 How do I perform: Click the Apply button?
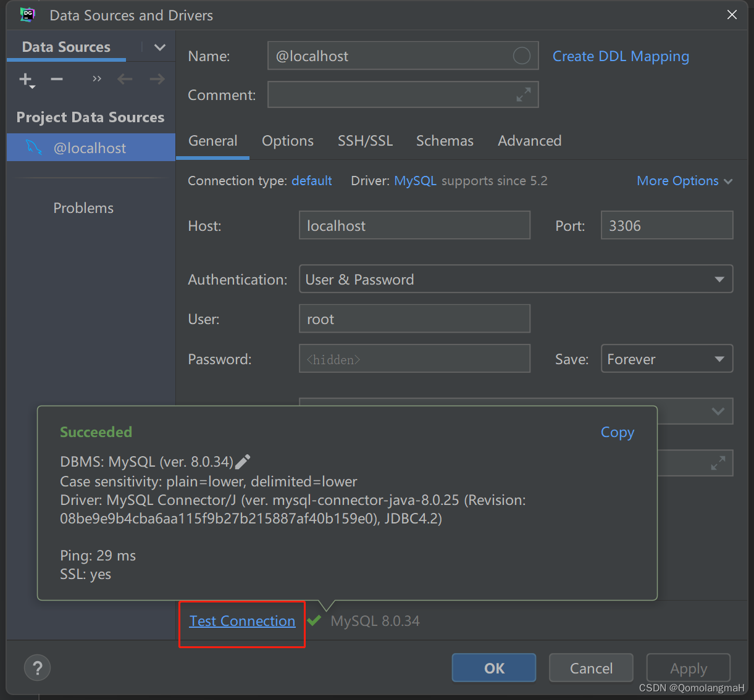coord(689,668)
